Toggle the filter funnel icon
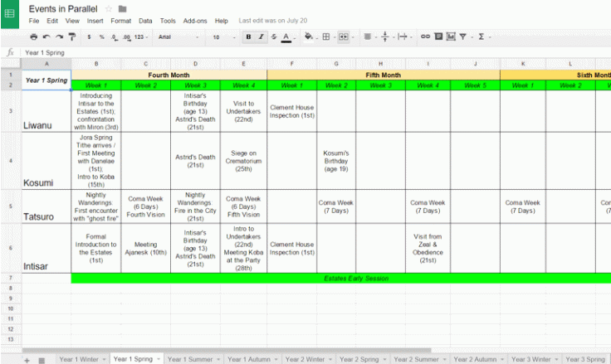The height and width of the screenshot is (364, 611). (x=463, y=36)
